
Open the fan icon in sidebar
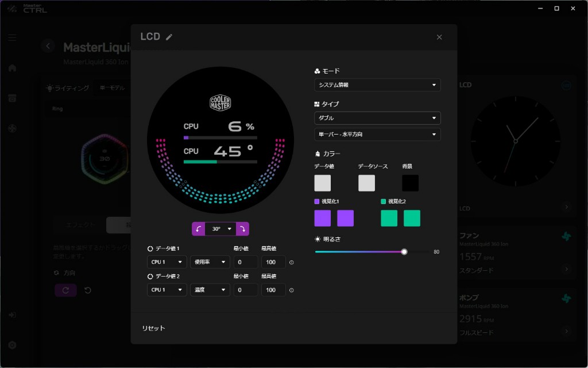13,128
